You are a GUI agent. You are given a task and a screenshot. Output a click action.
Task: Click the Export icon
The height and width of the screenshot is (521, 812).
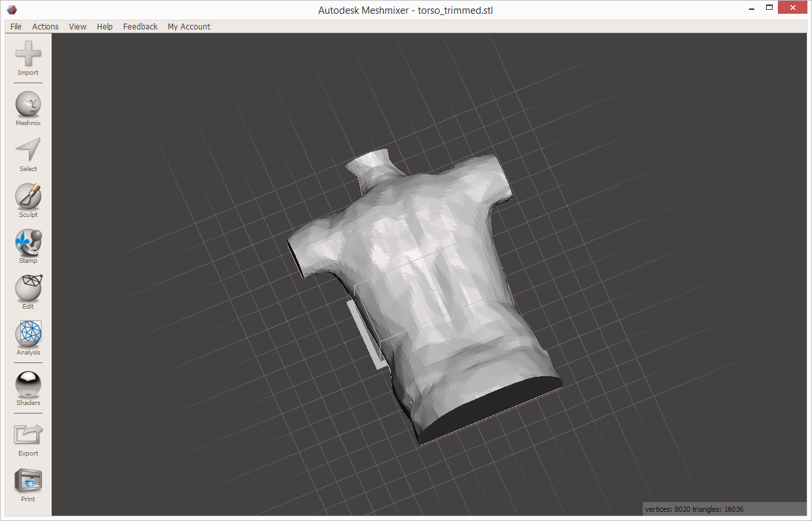pyautogui.click(x=28, y=434)
